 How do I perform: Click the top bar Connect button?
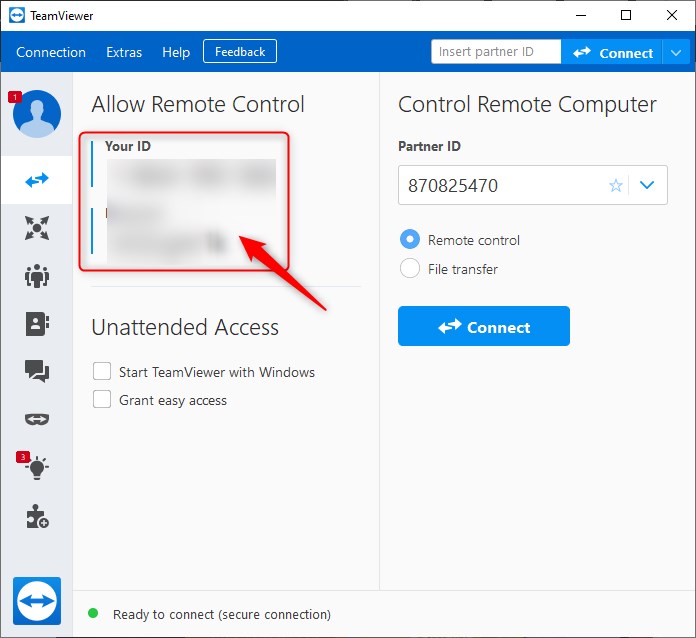[x=612, y=53]
